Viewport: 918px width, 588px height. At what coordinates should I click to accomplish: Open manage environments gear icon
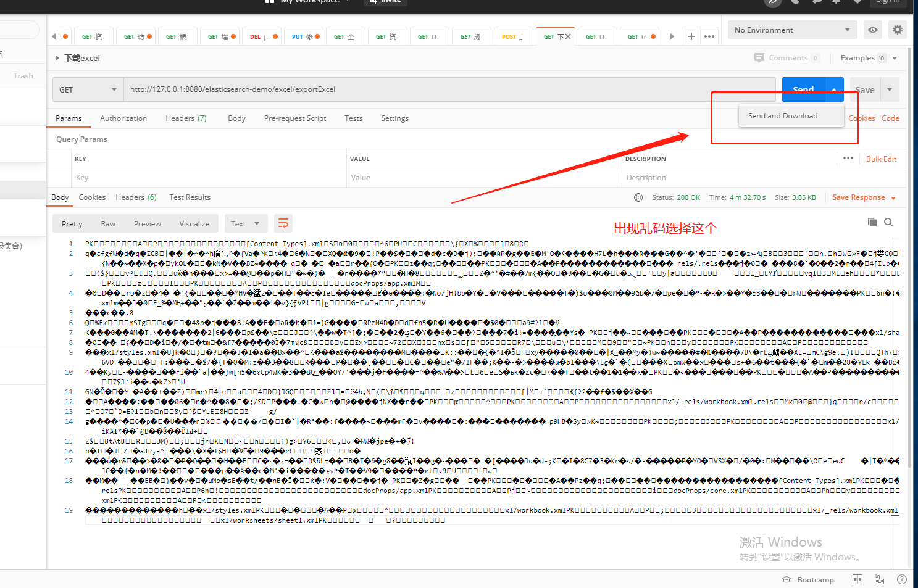(x=898, y=30)
